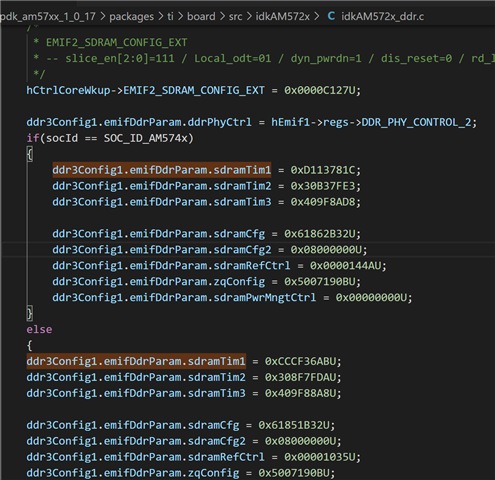The image size is (495, 480).
Task: Expand the ti breadcrumb folder
Action: 170,16
